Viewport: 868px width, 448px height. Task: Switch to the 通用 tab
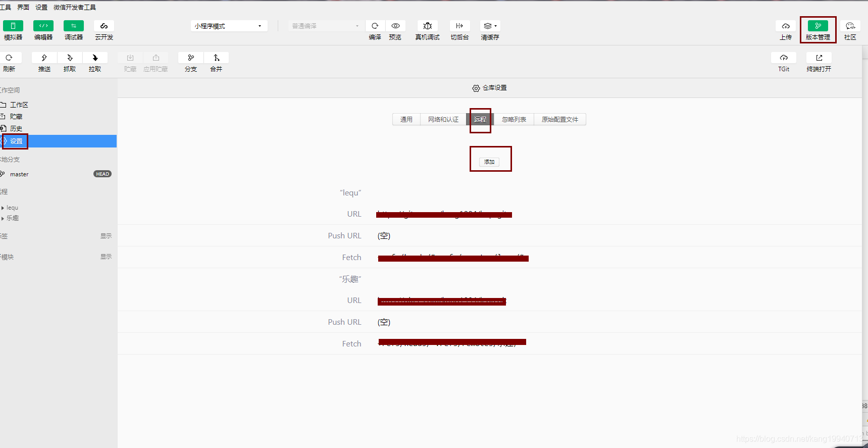pos(406,119)
